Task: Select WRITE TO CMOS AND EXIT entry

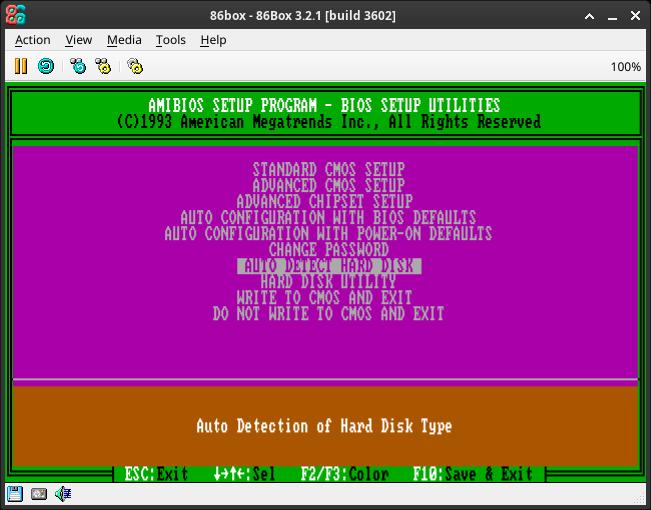Action: (x=324, y=298)
